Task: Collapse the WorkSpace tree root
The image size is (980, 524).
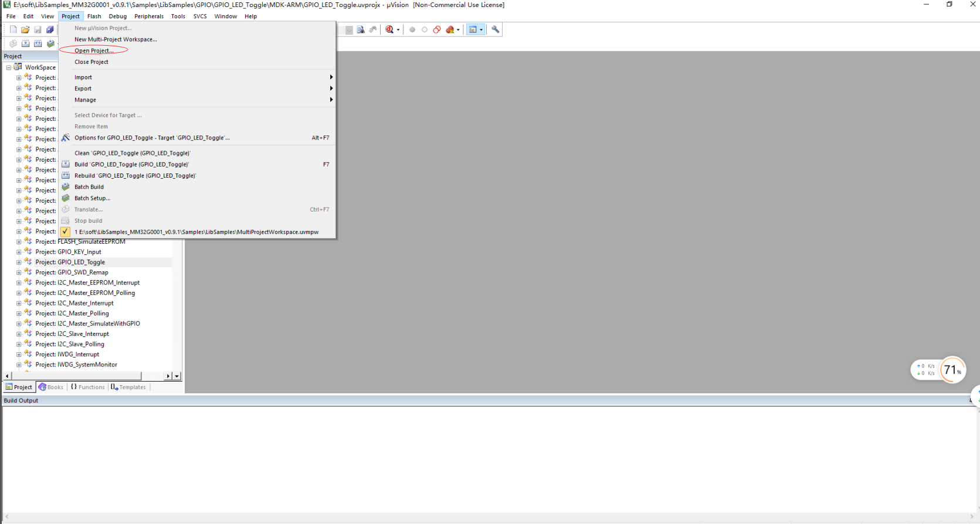Action: pyautogui.click(x=9, y=67)
